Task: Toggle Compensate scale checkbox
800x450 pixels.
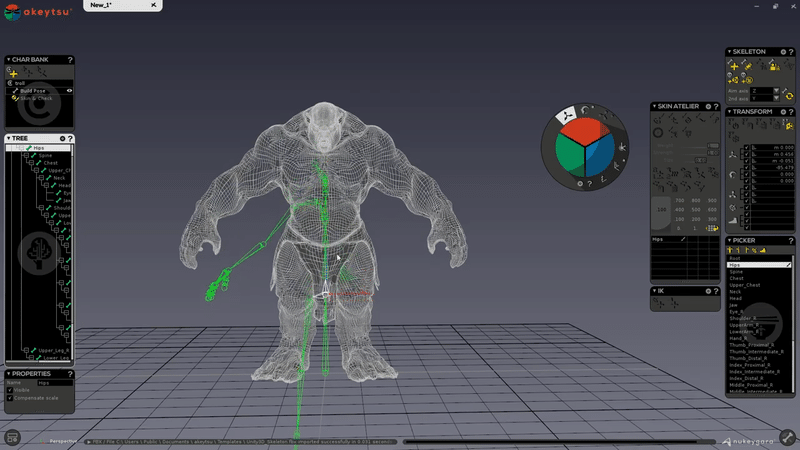Action: point(10,398)
